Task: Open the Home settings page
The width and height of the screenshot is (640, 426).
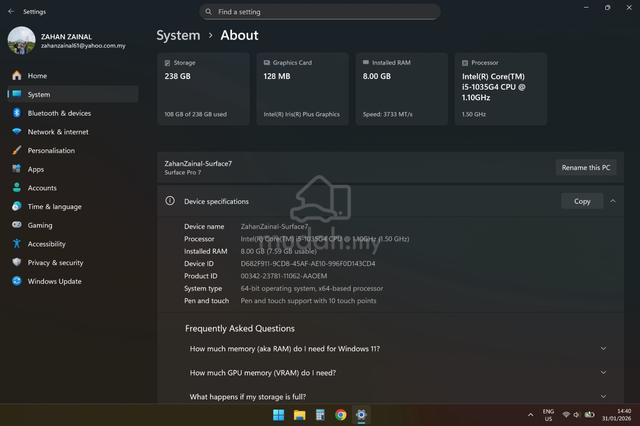Action: pos(73,76)
